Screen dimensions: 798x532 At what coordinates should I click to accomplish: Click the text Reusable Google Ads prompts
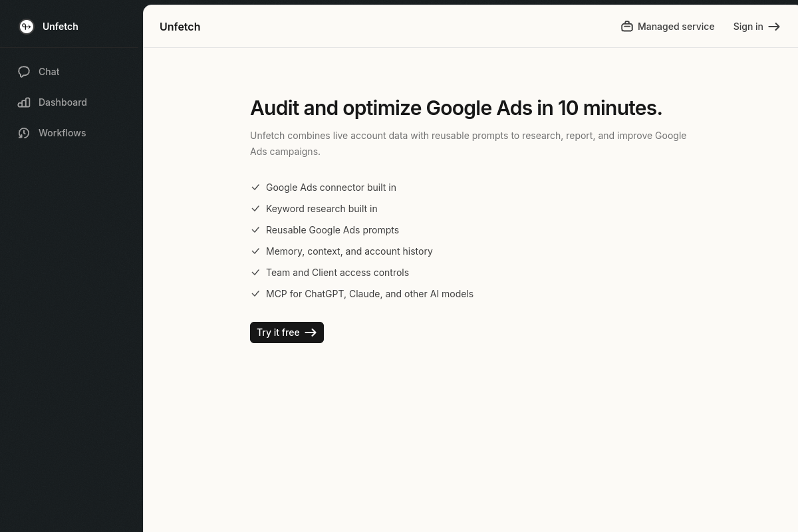(332, 230)
